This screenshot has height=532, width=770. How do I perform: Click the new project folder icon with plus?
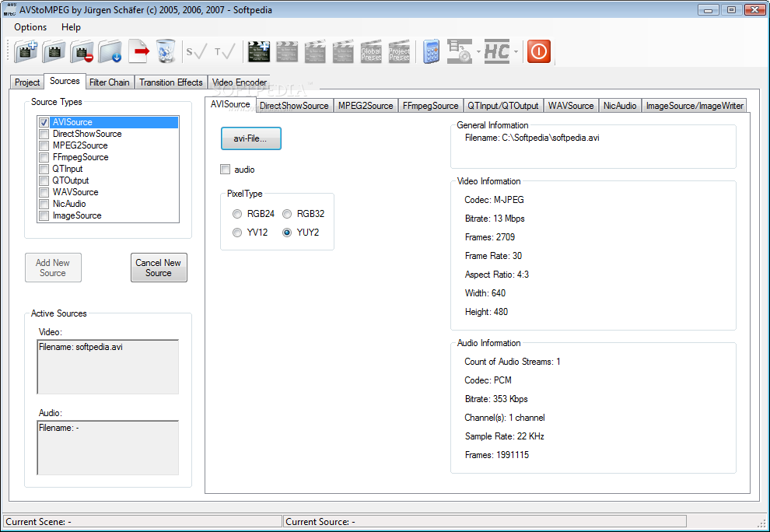click(x=26, y=51)
